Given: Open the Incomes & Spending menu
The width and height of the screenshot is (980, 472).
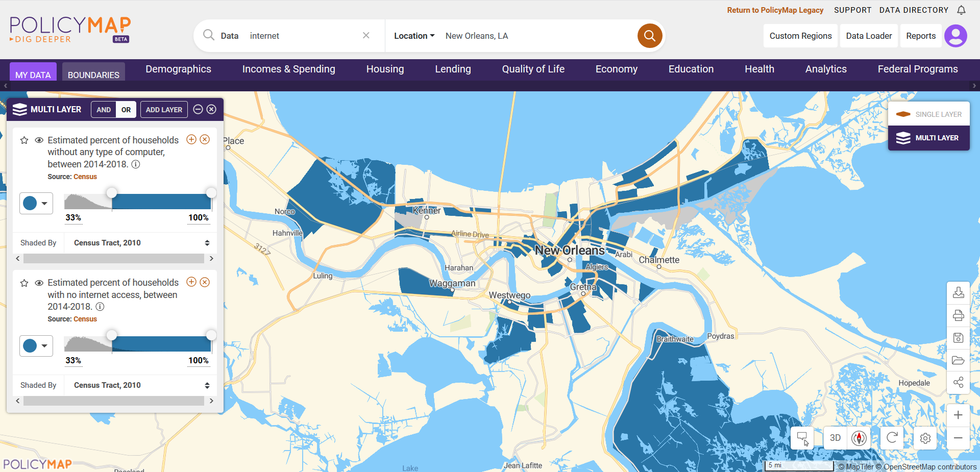Looking at the screenshot, I should 288,69.
